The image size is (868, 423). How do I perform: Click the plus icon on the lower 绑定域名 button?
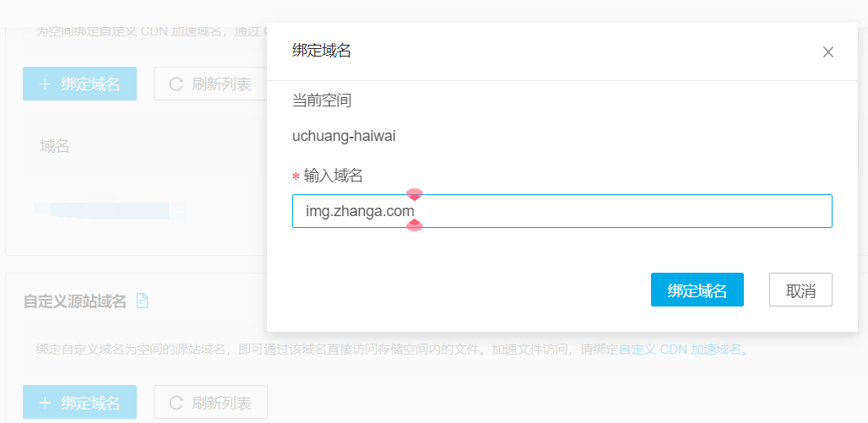(x=45, y=403)
